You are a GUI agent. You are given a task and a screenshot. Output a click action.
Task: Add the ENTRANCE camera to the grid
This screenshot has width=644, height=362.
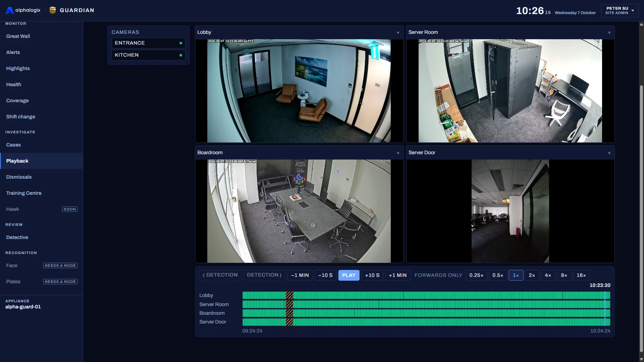click(x=148, y=43)
